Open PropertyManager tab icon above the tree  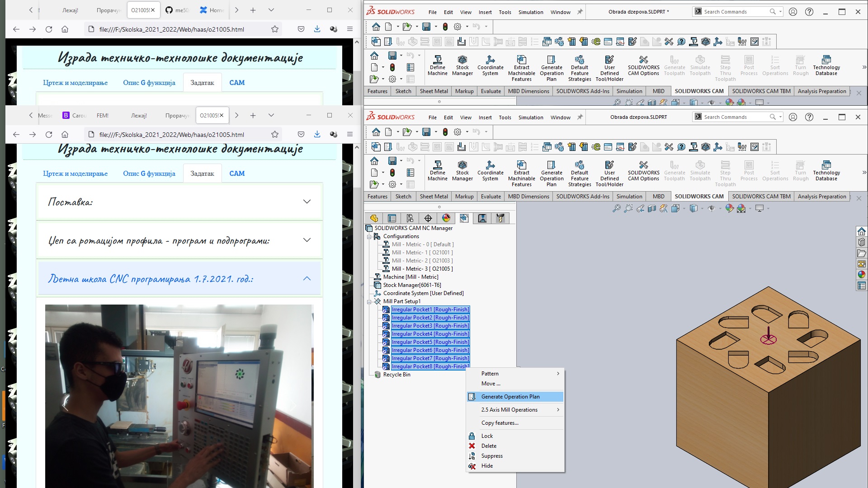392,218
